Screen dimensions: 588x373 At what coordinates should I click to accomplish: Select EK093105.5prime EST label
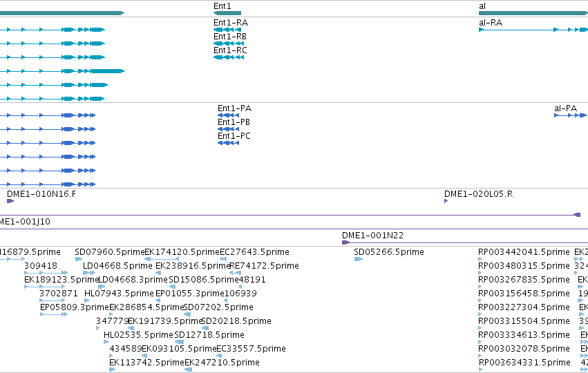tap(179, 349)
